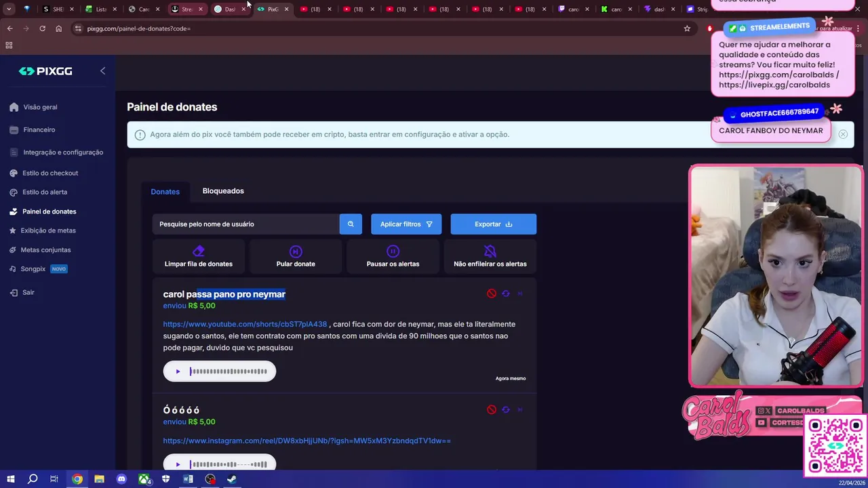
Task: Click the 'carol passa pano pro neymar' donor name
Action: click(x=224, y=294)
